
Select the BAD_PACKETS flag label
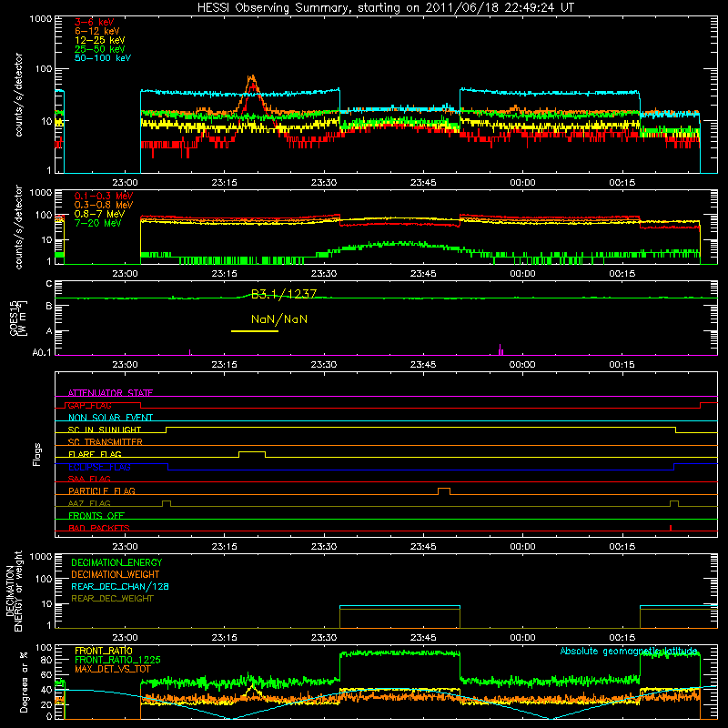99,528
